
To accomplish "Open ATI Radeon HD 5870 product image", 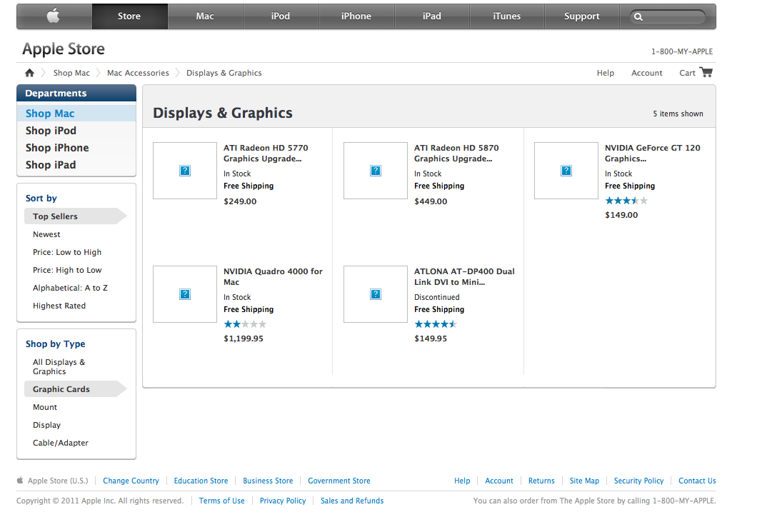I will click(375, 171).
